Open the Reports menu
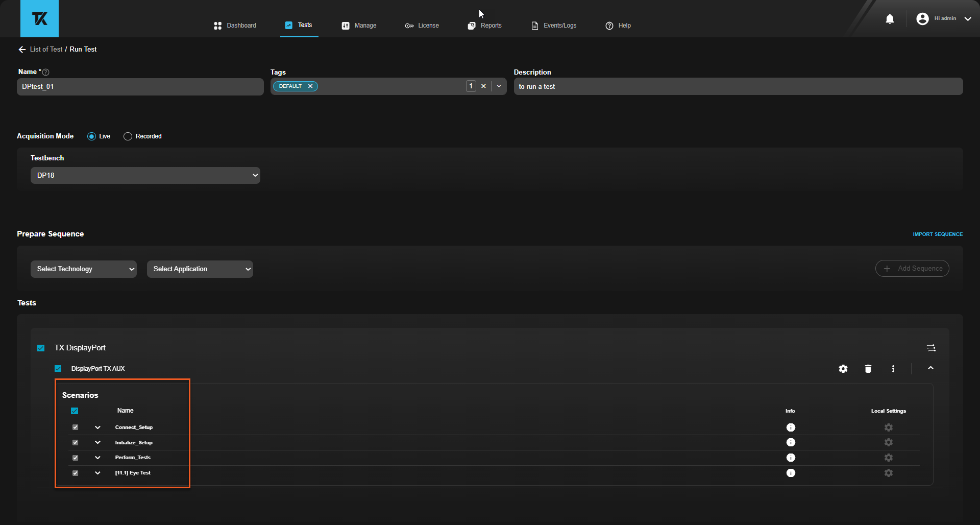This screenshot has height=525, width=980. coord(485,26)
